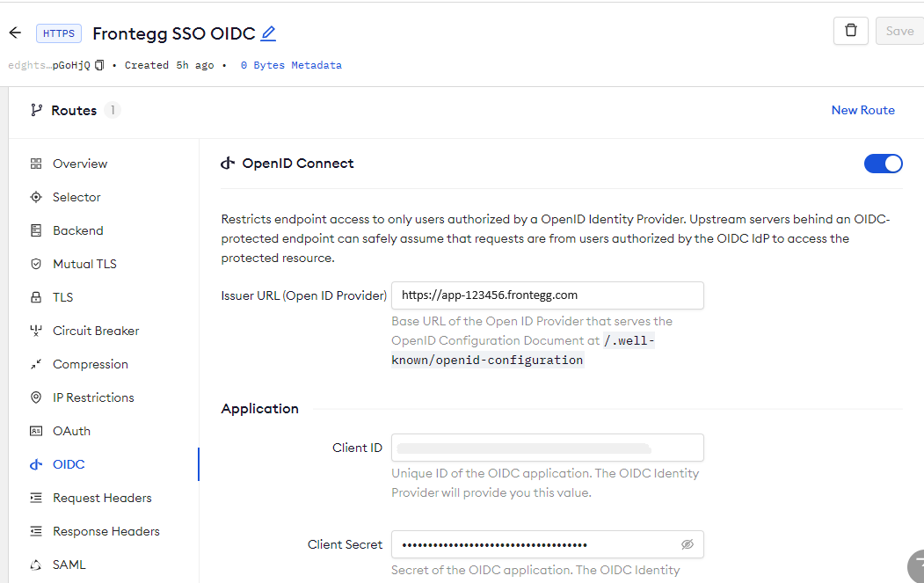Select the Mutual TLS sidebar icon
Image resolution: width=924 pixels, height=583 pixels.
[x=35, y=263]
